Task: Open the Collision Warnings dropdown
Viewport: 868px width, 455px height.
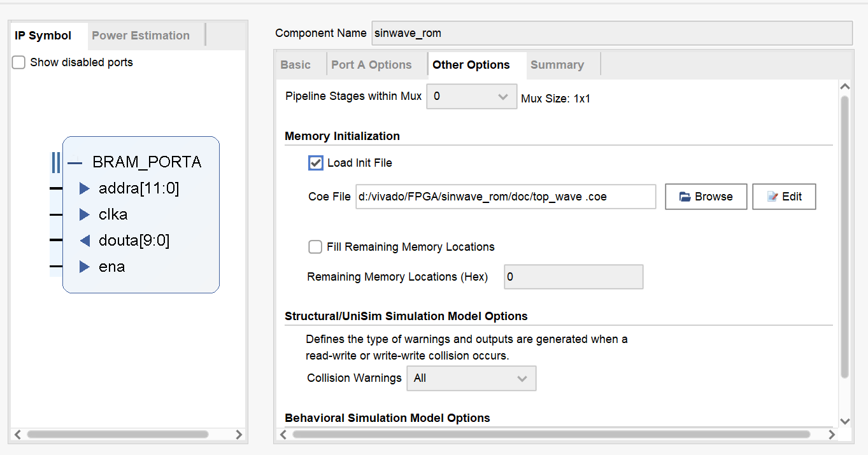Action: (471, 378)
